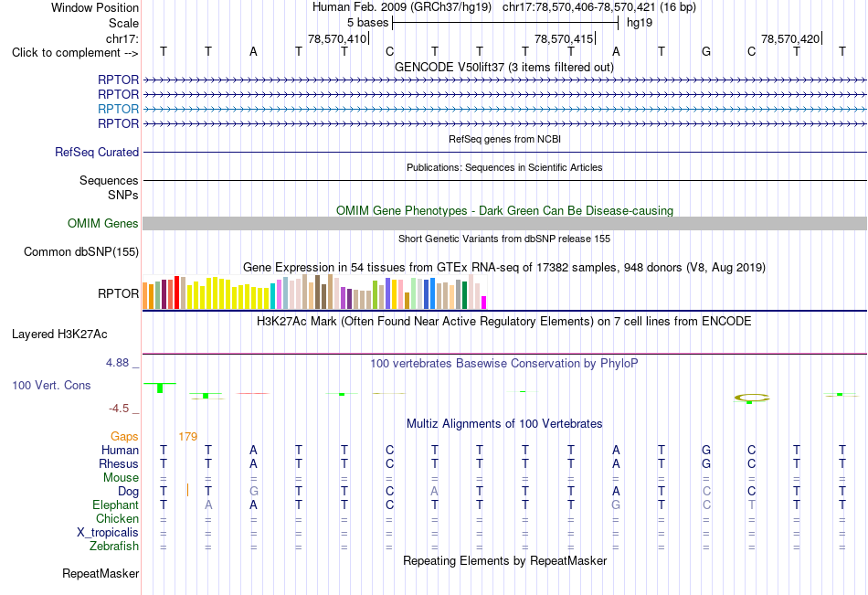This screenshot has width=868, height=595.
Task: Click the chr17: ruler label
Action: (x=122, y=38)
